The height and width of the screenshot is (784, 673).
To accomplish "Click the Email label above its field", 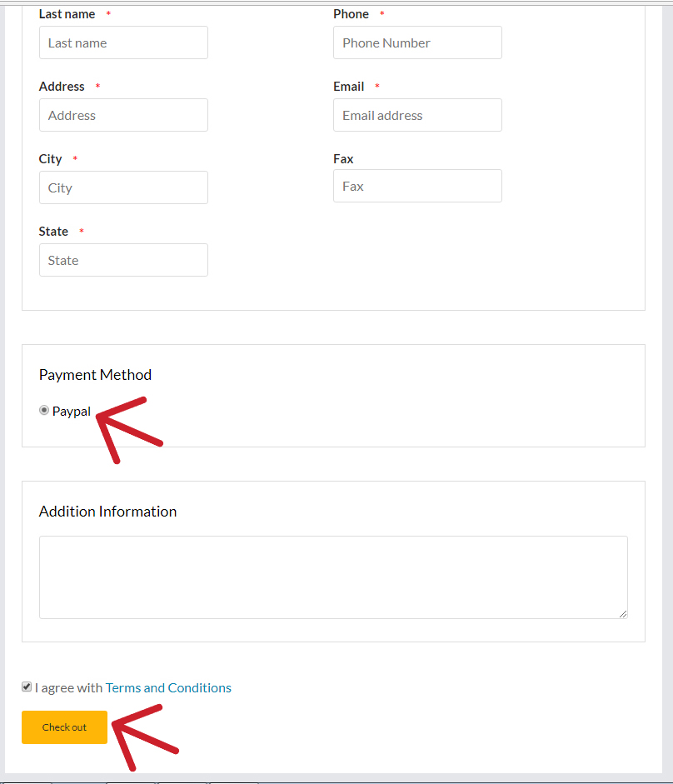I will 348,87.
